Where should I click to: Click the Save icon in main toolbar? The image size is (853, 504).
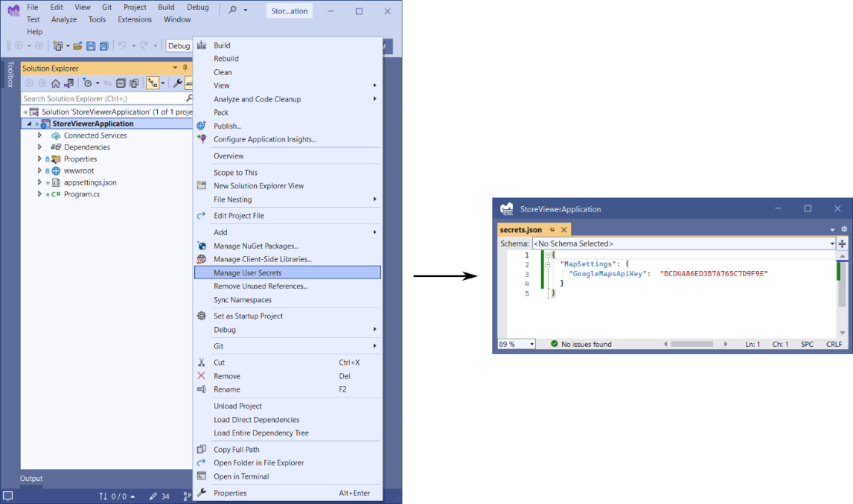91,46
